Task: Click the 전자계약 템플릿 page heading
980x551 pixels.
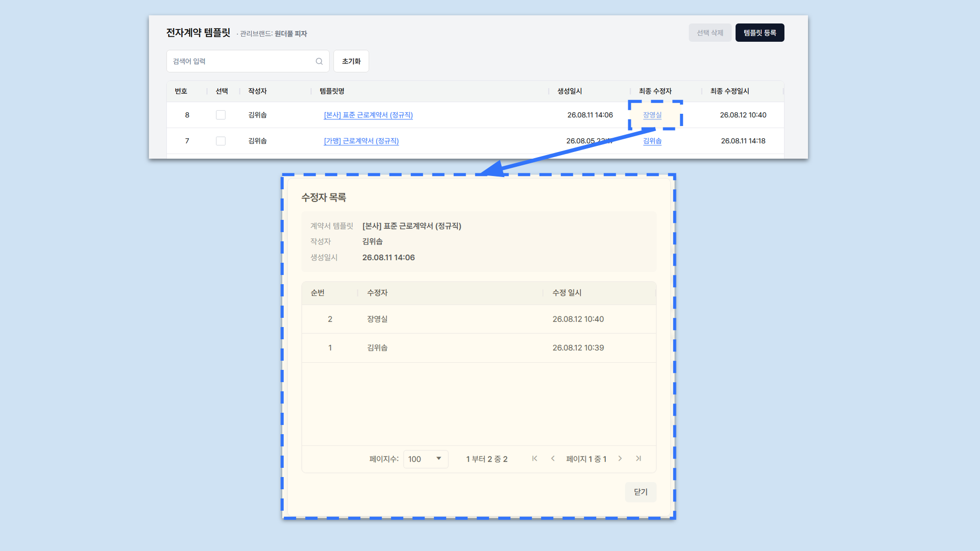Action: point(198,33)
